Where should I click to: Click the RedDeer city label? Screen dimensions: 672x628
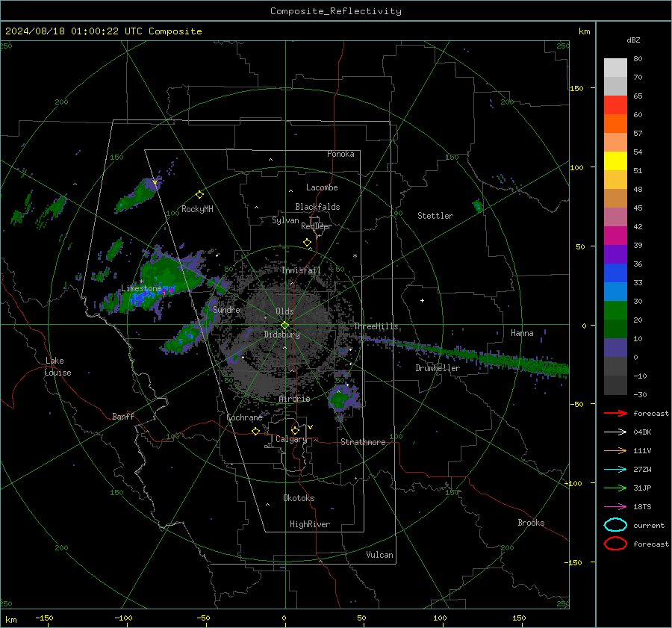317,226
